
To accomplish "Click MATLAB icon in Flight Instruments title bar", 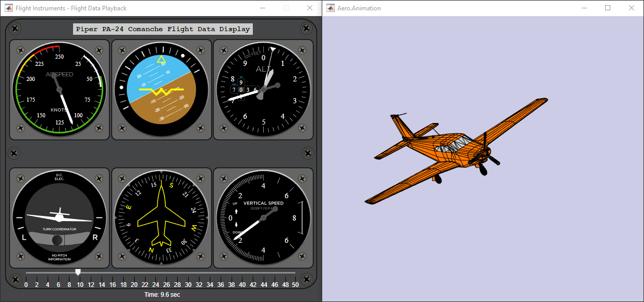I will pos(9,8).
